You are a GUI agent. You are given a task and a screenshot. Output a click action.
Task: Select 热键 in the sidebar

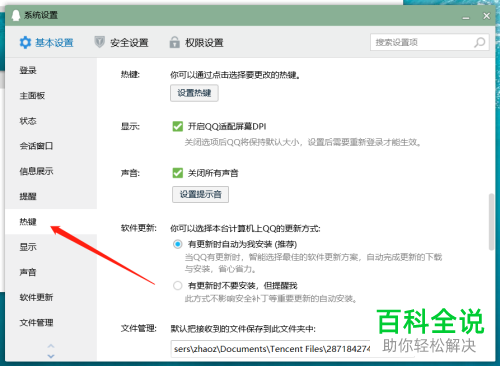(51, 222)
